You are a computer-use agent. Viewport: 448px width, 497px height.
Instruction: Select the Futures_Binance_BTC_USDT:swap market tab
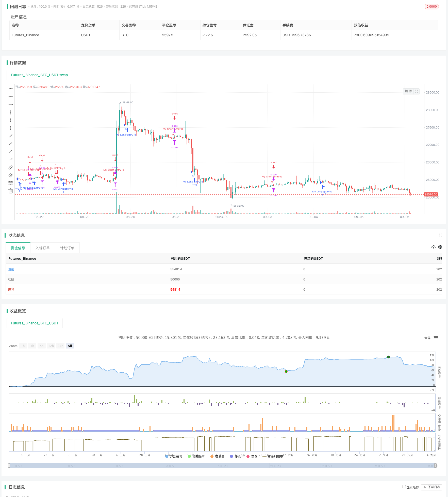39,75
